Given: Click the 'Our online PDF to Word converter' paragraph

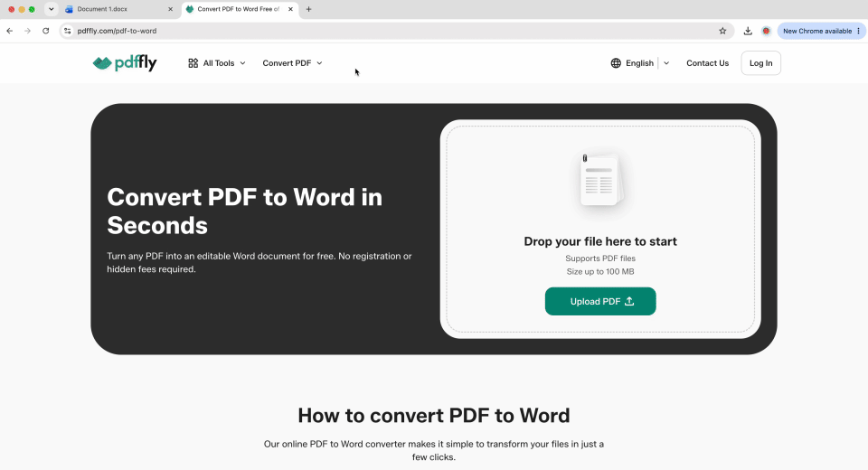Looking at the screenshot, I should point(434,451).
